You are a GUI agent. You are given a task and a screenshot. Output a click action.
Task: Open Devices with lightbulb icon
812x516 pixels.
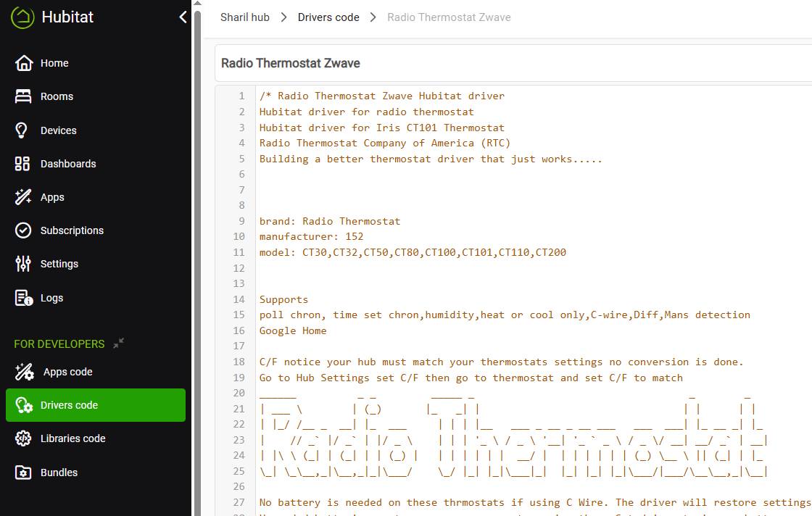tap(21, 130)
